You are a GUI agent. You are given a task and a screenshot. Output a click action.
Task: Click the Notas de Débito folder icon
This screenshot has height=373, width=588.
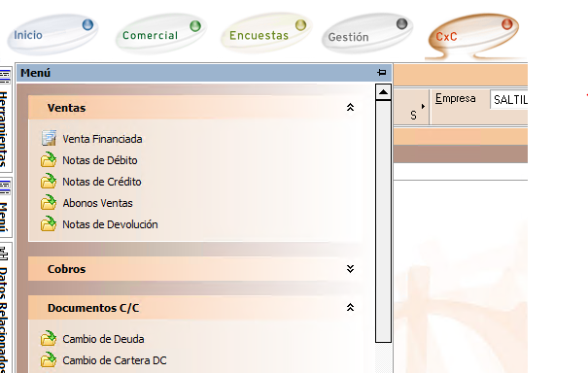point(49,159)
